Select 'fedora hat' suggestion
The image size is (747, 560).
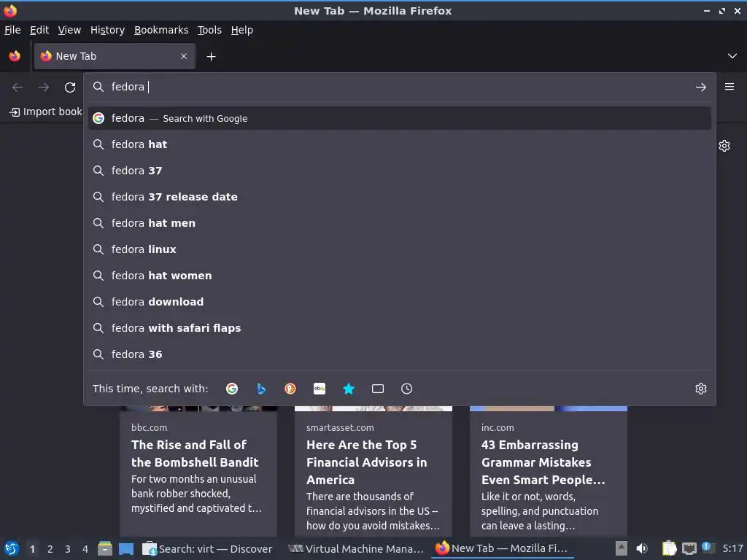click(399, 144)
